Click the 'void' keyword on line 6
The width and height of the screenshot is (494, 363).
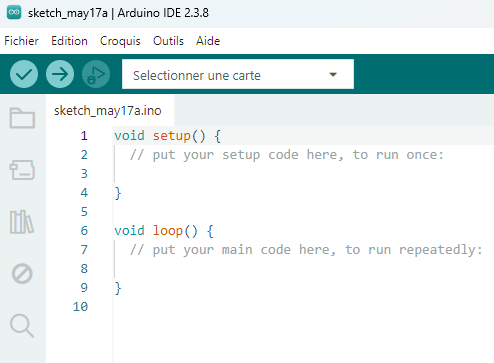click(130, 231)
